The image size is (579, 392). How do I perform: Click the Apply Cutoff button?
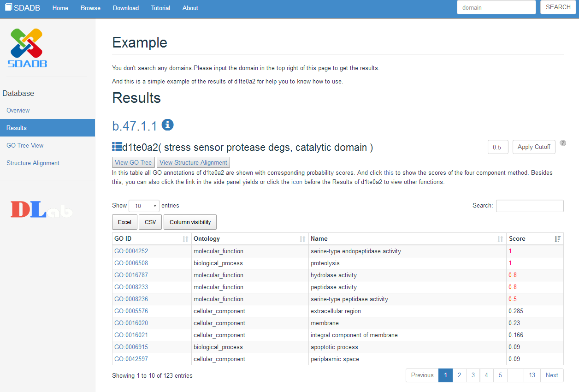pyautogui.click(x=534, y=147)
